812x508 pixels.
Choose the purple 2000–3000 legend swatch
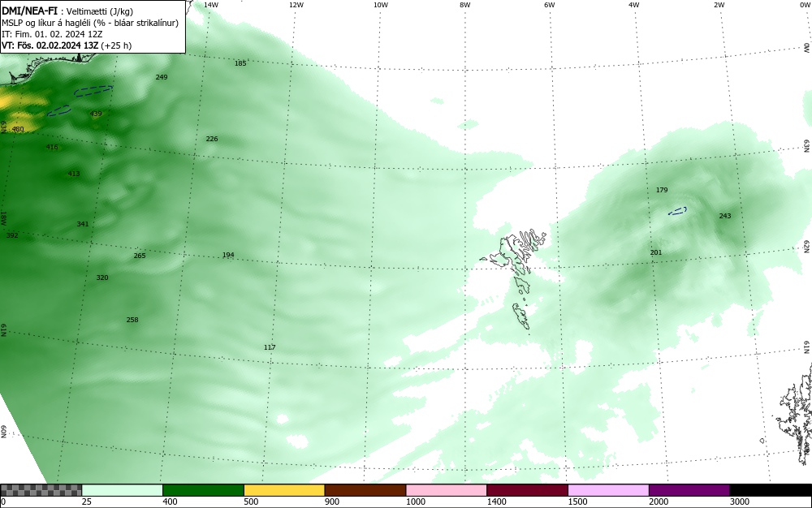tap(689, 490)
